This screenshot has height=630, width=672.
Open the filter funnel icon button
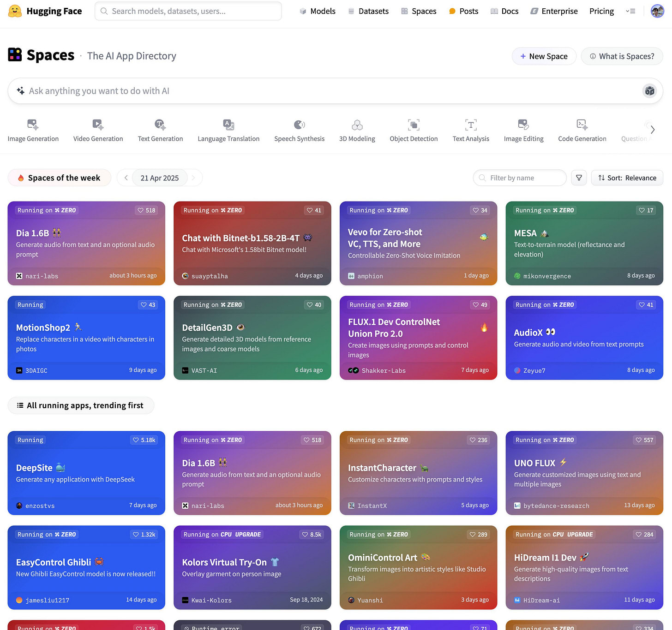click(579, 178)
